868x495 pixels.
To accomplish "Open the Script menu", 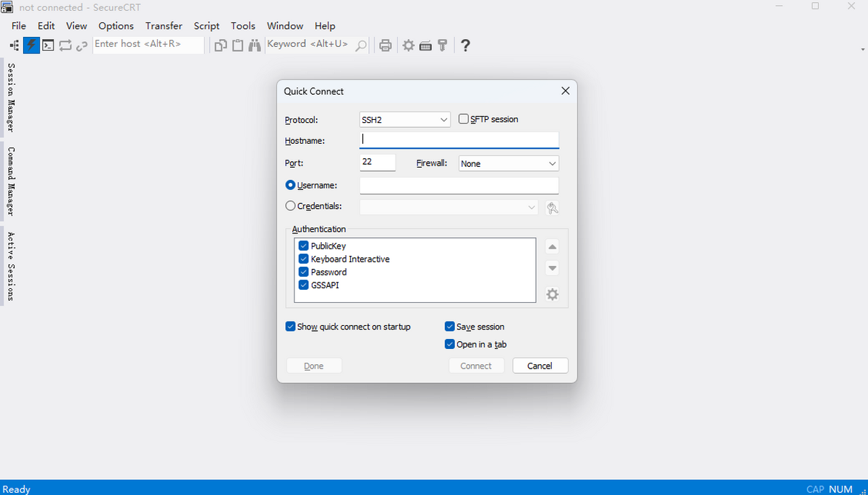I will coord(206,25).
